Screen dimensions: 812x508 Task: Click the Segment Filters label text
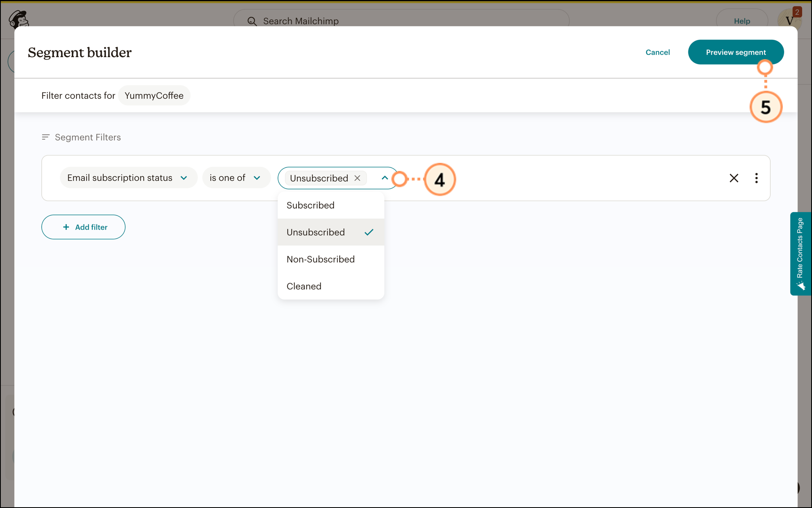[x=88, y=137]
